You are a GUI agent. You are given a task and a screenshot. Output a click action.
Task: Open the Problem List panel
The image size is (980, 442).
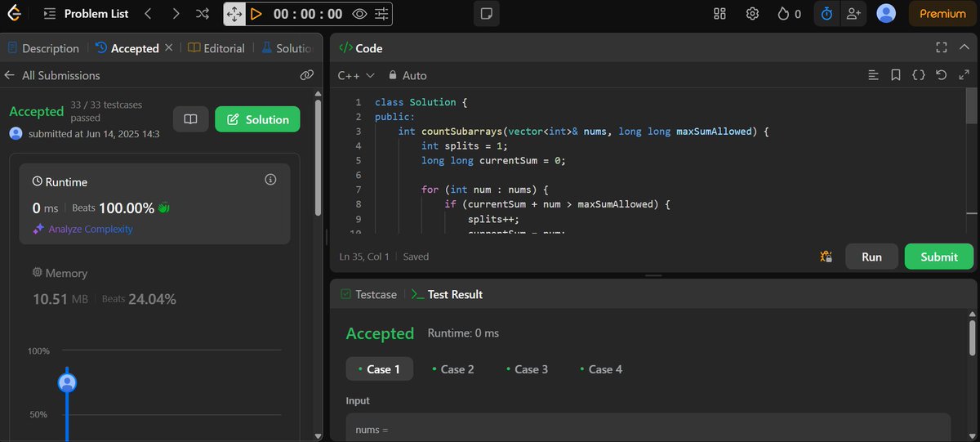[85, 14]
